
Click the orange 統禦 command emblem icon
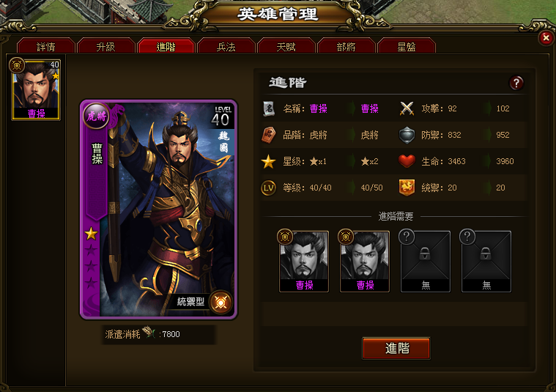[x=407, y=188]
